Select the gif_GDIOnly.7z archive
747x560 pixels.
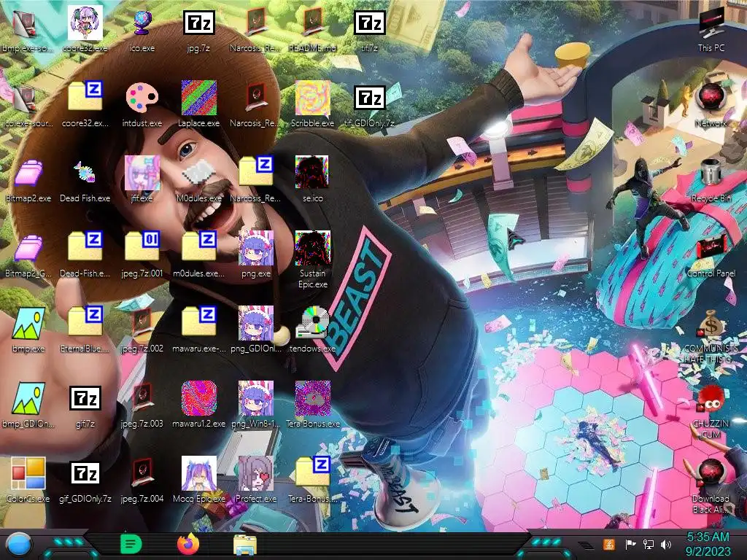[85, 473]
